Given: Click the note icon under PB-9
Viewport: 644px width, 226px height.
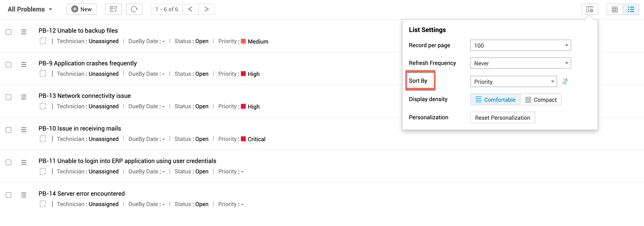Looking at the screenshot, I should coord(43,74).
